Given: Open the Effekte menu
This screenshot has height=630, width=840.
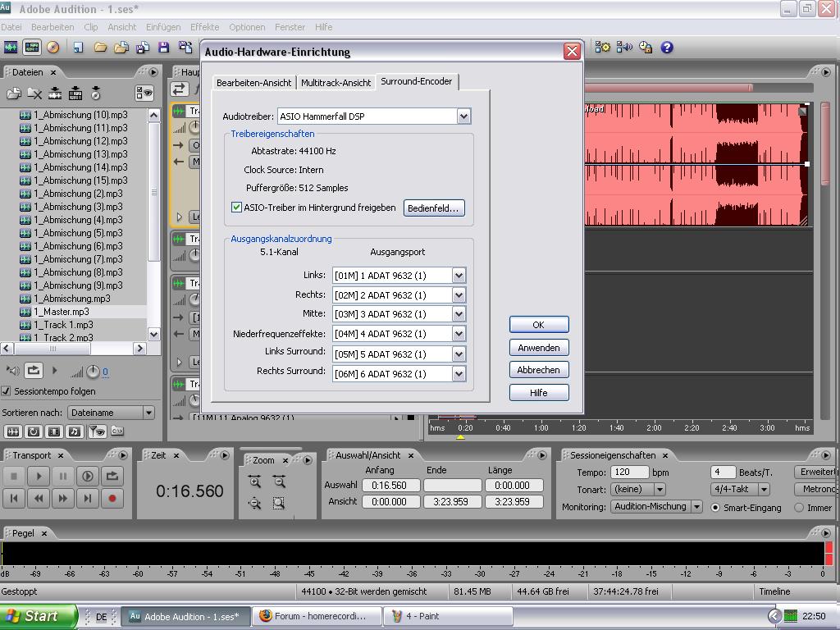Looking at the screenshot, I should 204,27.
